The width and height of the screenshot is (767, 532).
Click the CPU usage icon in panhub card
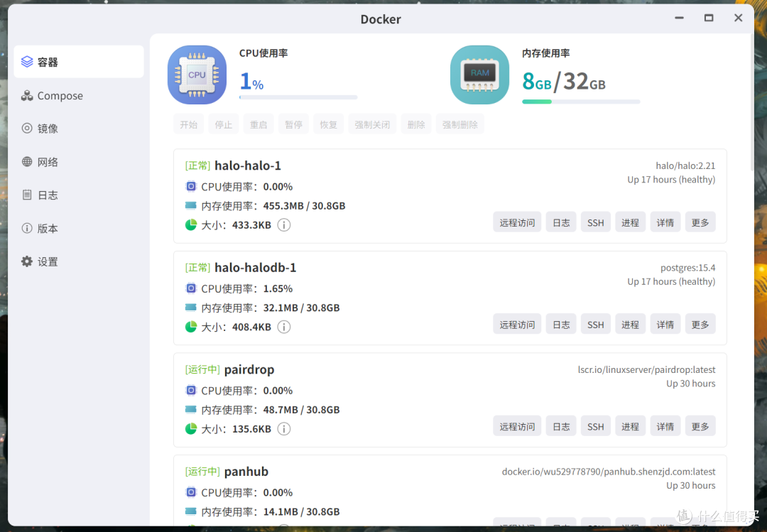(x=191, y=492)
